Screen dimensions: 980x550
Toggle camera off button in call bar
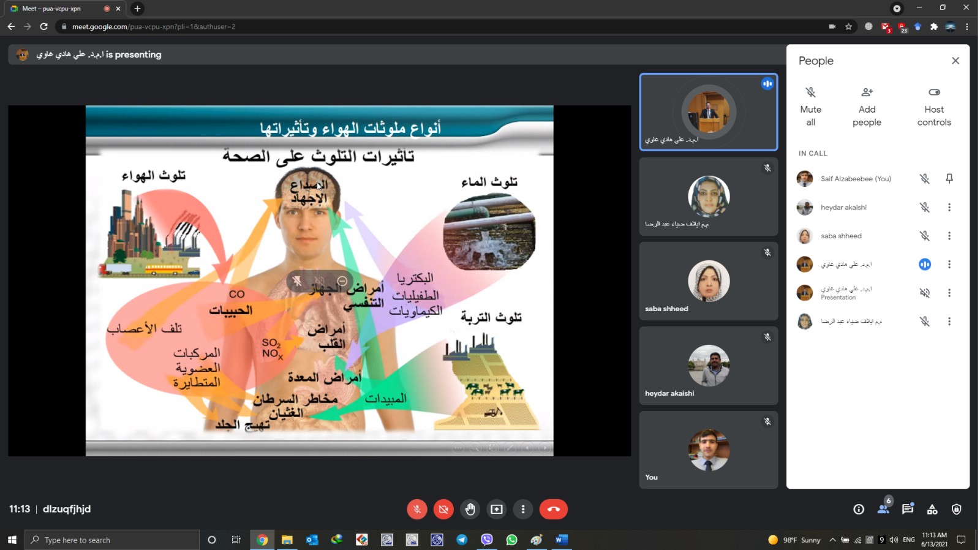coord(443,509)
